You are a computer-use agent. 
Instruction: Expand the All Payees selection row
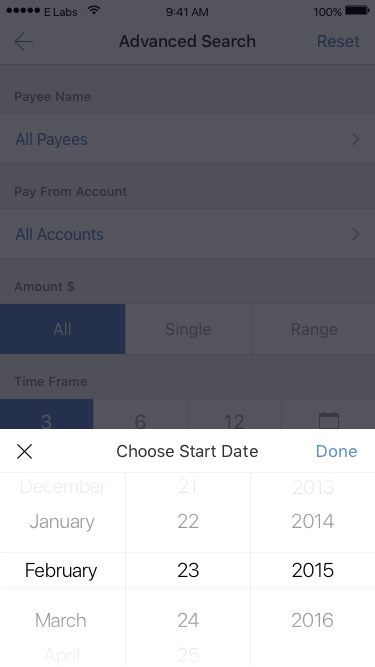point(188,139)
